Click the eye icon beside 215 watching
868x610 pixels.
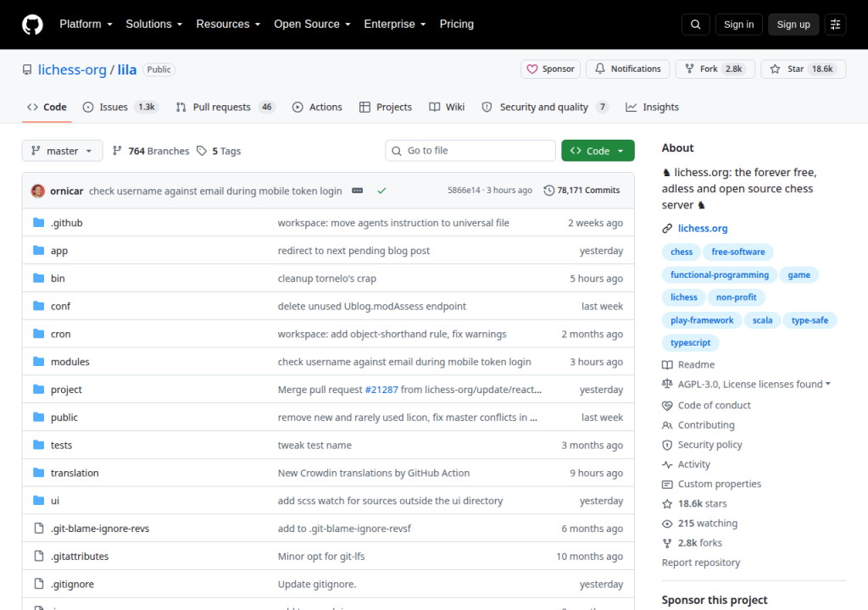(x=667, y=523)
